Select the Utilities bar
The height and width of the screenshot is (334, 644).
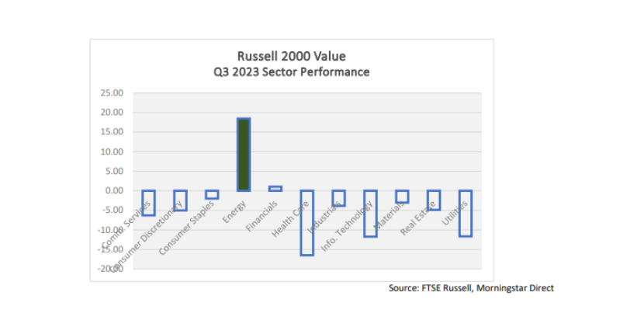point(466,214)
